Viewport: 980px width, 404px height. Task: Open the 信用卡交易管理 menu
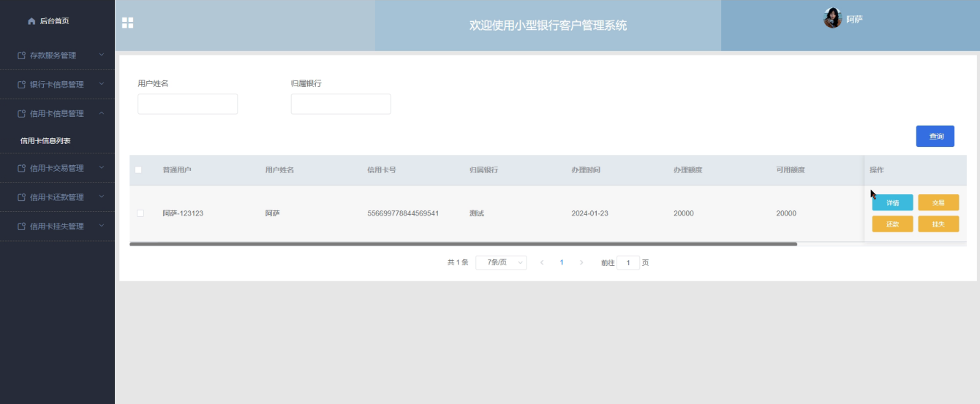57,168
